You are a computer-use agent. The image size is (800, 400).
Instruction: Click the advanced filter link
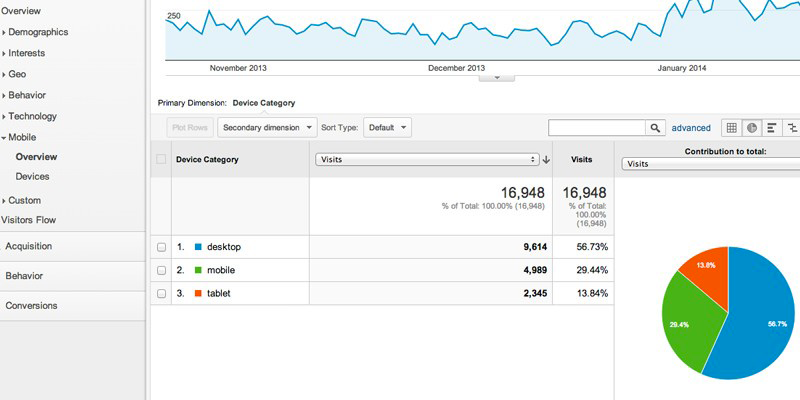pyautogui.click(x=691, y=128)
